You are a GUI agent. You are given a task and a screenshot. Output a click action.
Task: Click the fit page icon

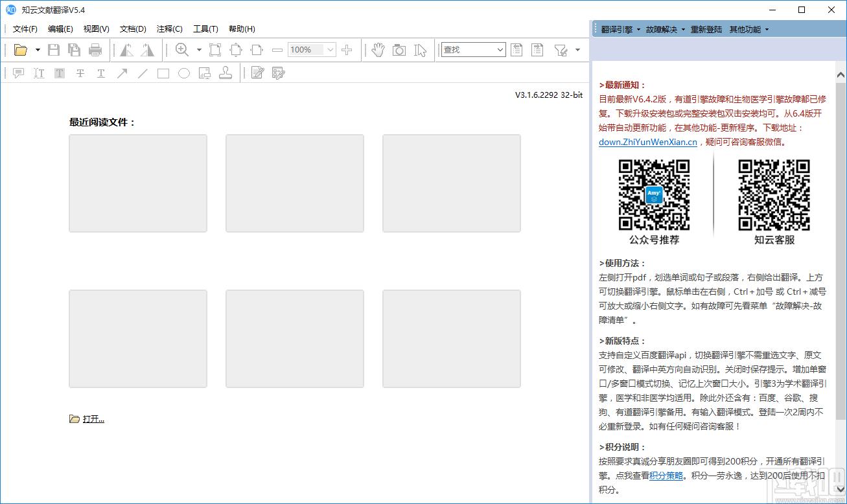point(215,50)
